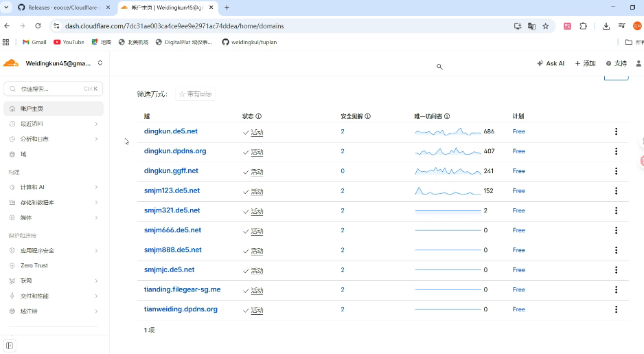Open actions menu for dingkun.ggff.net row

click(616, 170)
